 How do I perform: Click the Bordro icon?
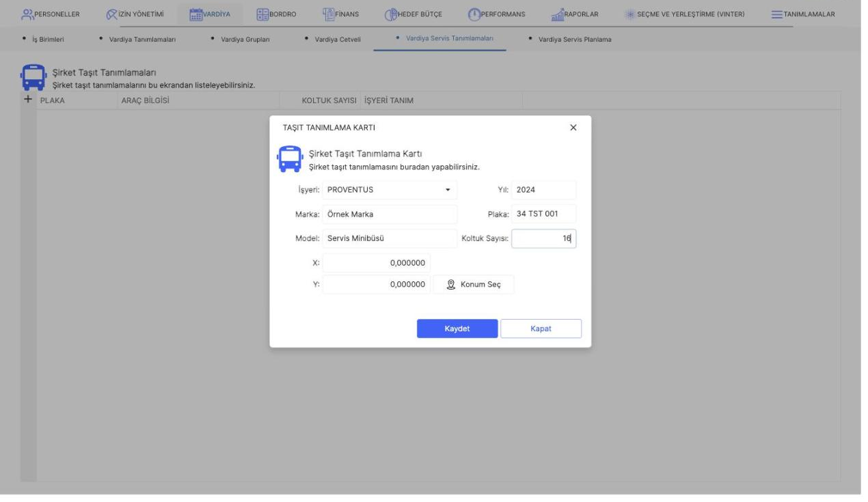click(262, 14)
